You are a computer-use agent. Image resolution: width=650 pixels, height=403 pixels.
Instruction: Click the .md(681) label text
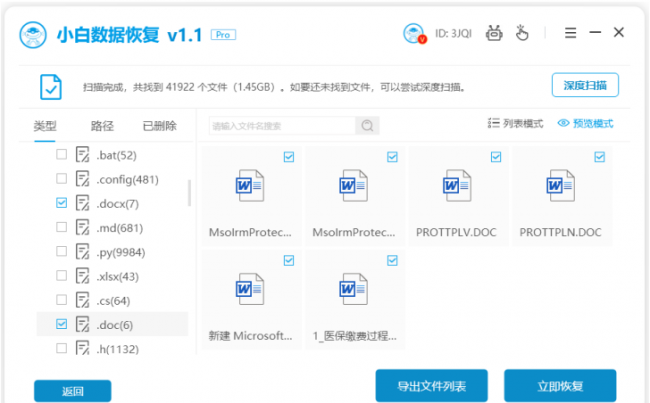tap(119, 228)
